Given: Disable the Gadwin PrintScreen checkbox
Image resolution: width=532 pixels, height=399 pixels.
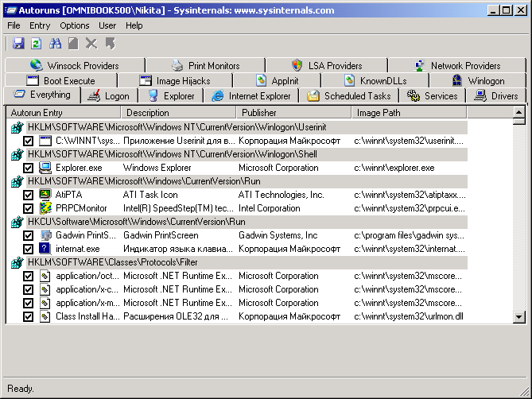Looking at the screenshot, I should [x=28, y=235].
